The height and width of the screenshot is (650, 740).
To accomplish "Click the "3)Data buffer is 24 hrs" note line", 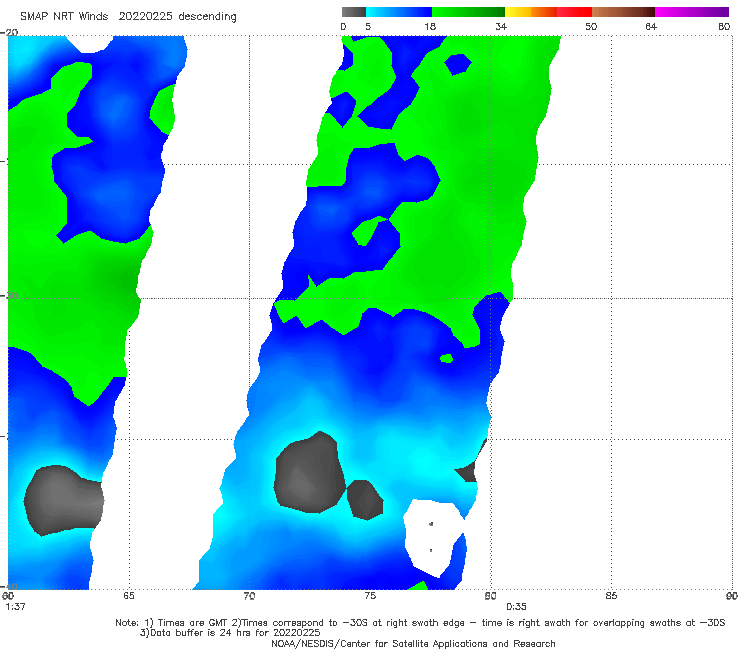I will click(x=230, y=633).
